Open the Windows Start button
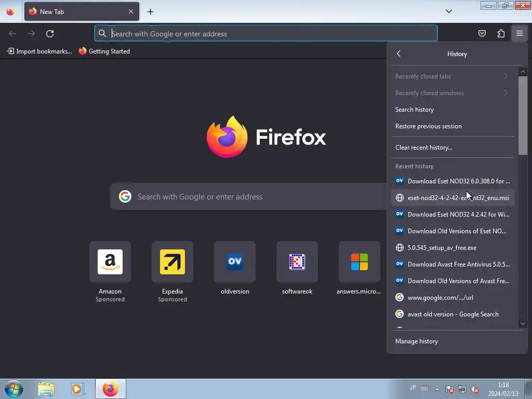Viewport: 532px width, 399px height. [14, 389]
